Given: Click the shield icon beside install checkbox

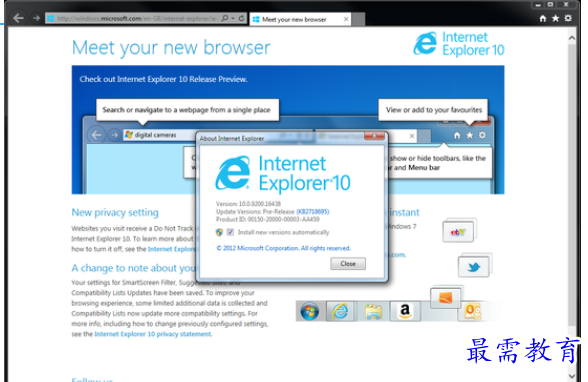Looking at the screenshot, I should pyautogui.click(x=219, y=232).
